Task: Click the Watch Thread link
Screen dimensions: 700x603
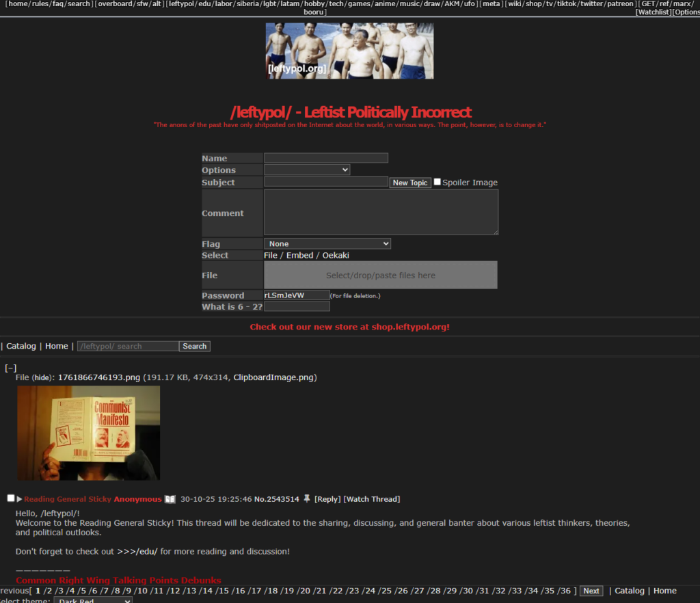Action: click(x=371, y=499)
